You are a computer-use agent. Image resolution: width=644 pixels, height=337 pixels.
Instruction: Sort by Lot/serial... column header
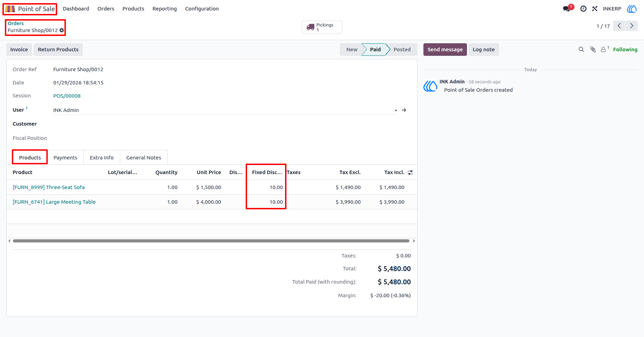[122, 172]
